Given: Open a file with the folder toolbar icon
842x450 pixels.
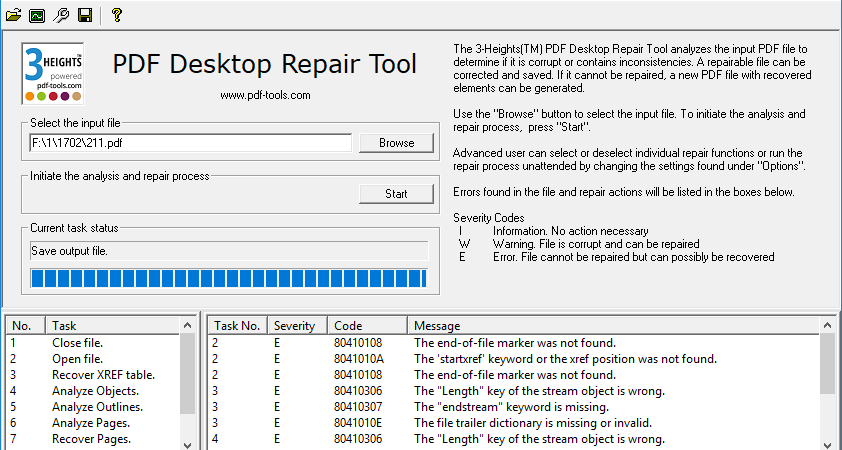Looking at the screenshot, I should [13, 15].
